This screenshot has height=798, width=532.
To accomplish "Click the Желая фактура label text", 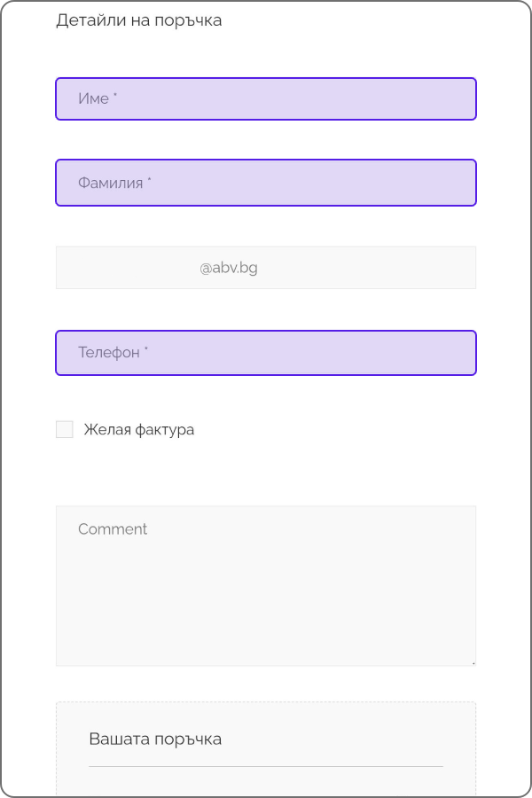I will click(139, 430).
